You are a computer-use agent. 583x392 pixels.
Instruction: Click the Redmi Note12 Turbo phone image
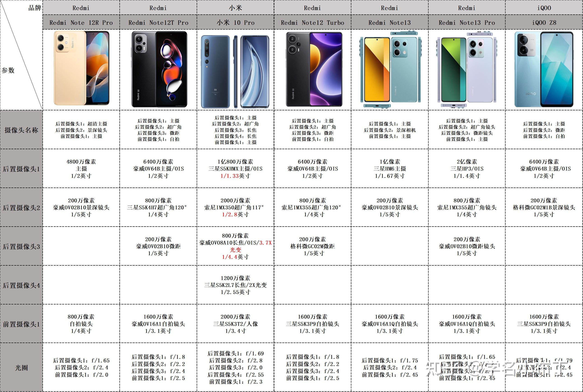pyautogui.click(x=314, y=69)
